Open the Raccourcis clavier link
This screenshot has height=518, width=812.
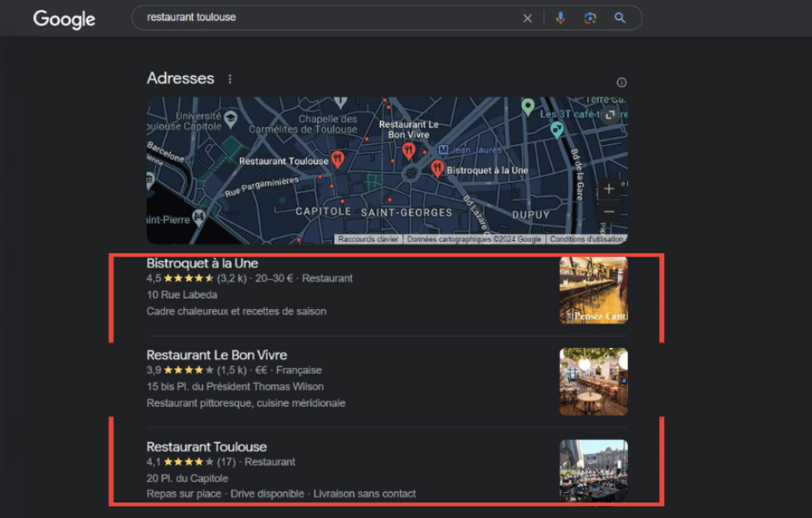tap(368, 239)
